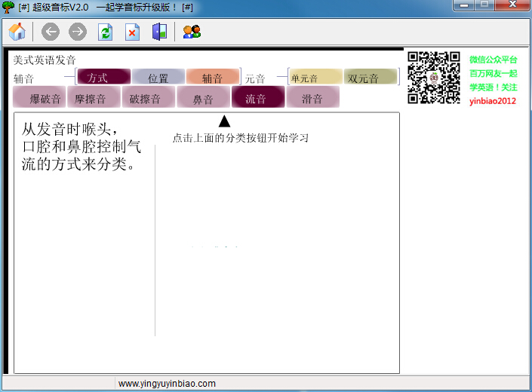Open the 单元音 vowel category
Image resolution: width=532 pixels, height=392 pixels.
[x=315, y=77]
